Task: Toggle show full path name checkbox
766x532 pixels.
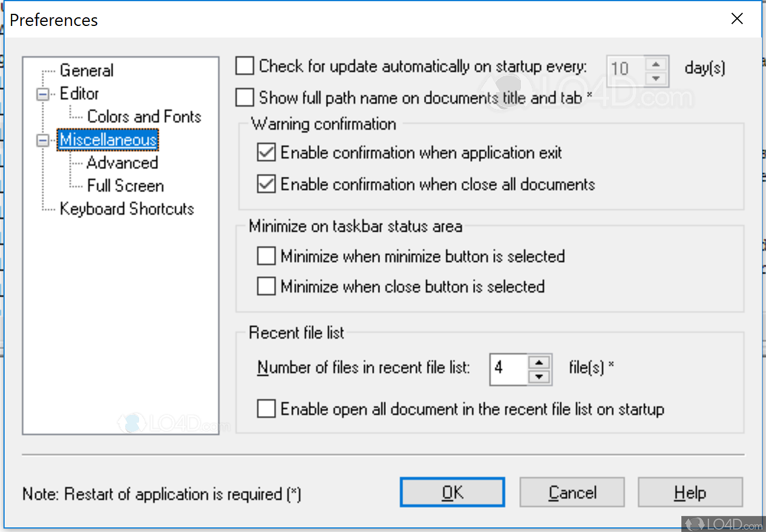Action: point(245,98)
